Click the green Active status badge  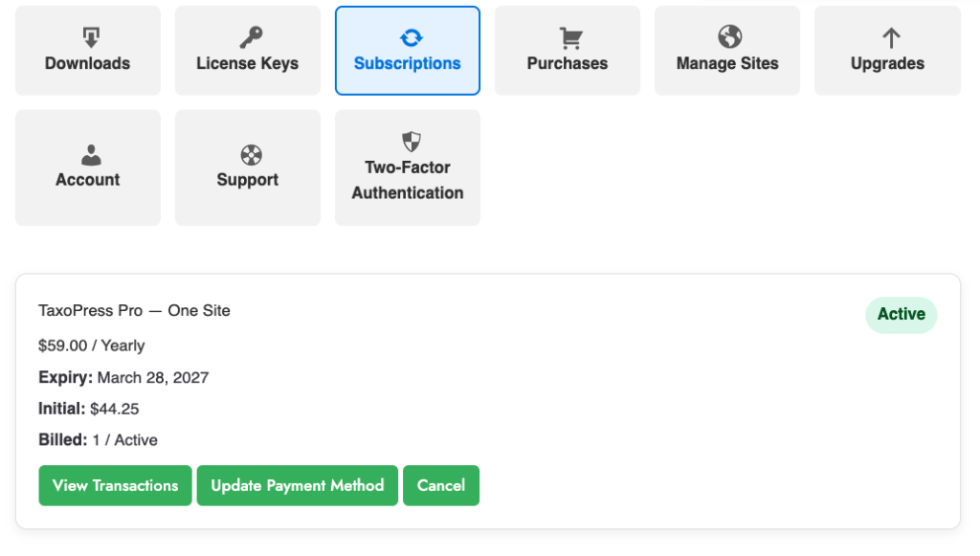pyautogui.click(x=901, y=315)
